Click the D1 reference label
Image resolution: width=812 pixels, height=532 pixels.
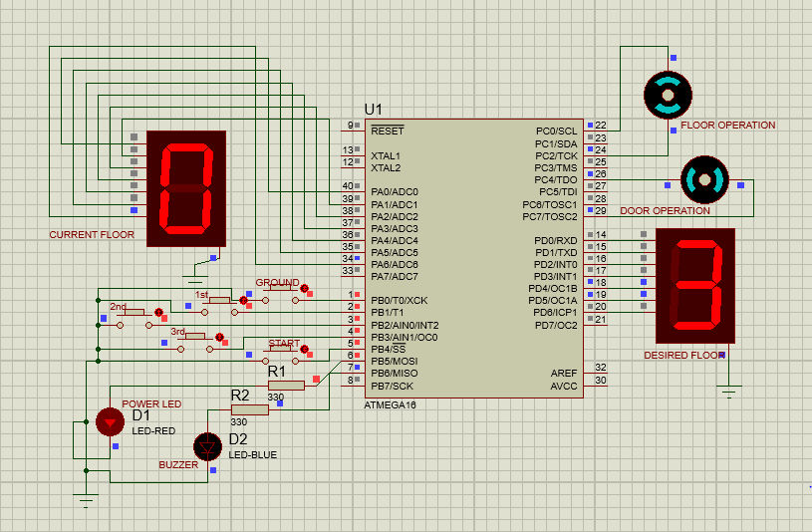pos(140,414)
